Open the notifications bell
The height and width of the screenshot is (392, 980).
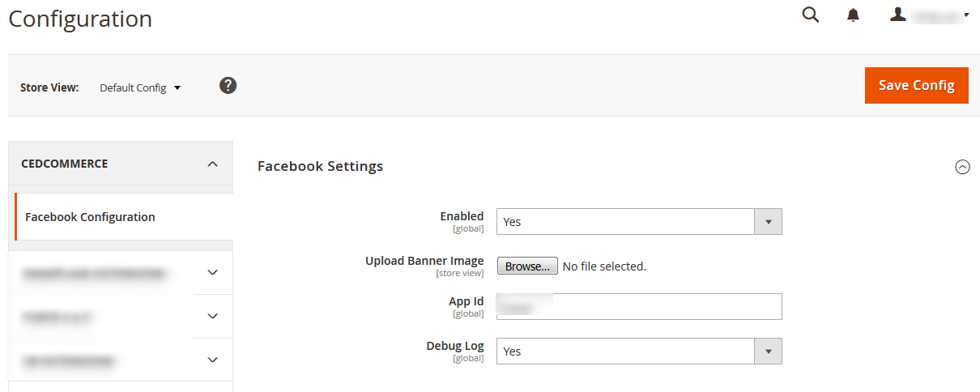pos(853,15)
